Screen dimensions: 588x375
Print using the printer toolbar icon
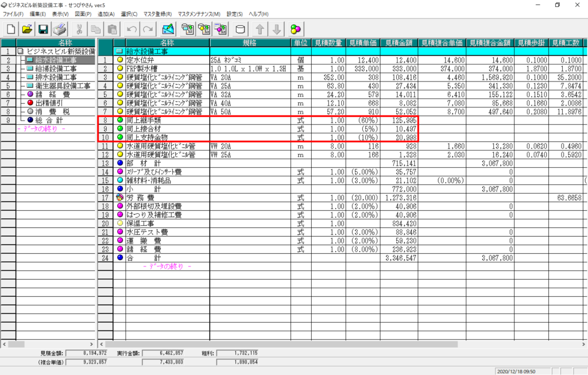[x=59, y=29]
